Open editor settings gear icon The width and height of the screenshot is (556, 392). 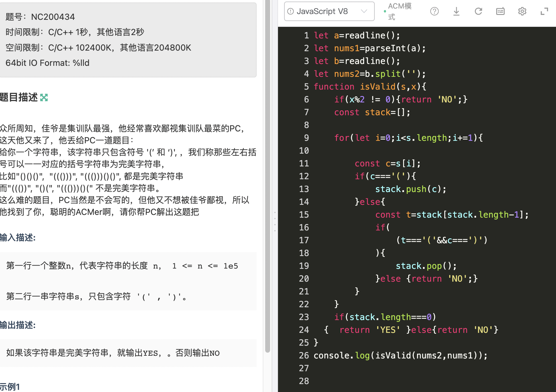[522, 11]
